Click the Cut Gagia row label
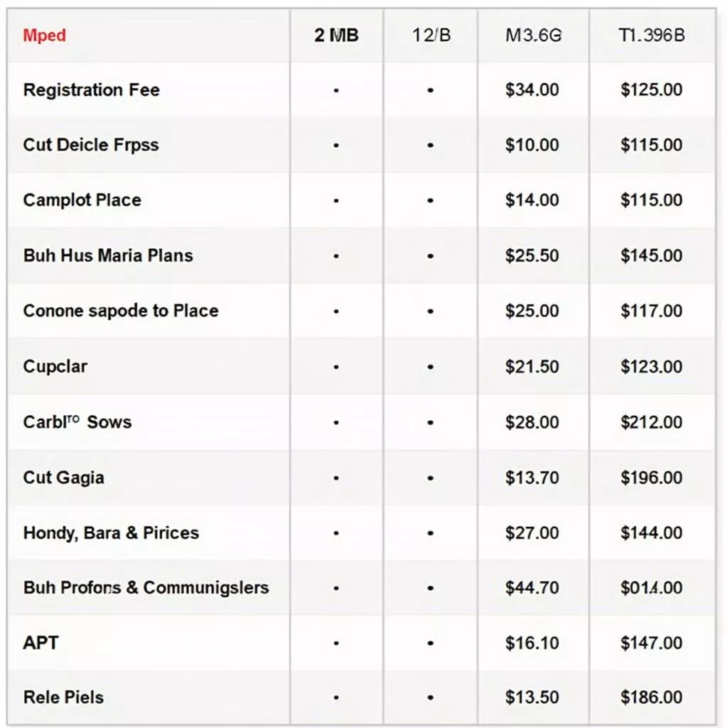The image size is (728, 728). click(63, 477)
